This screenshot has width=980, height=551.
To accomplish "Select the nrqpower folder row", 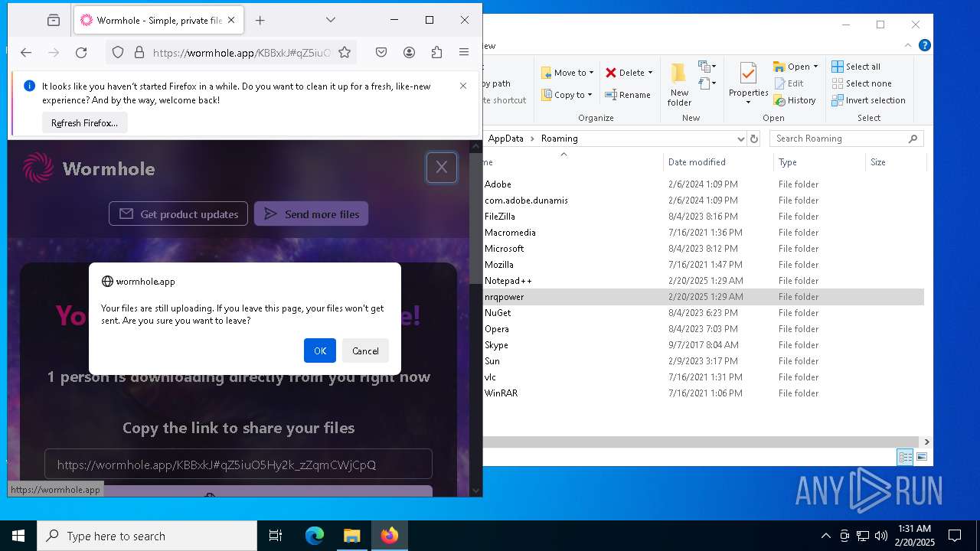I will pyautogui.click(x=703, y=297).
